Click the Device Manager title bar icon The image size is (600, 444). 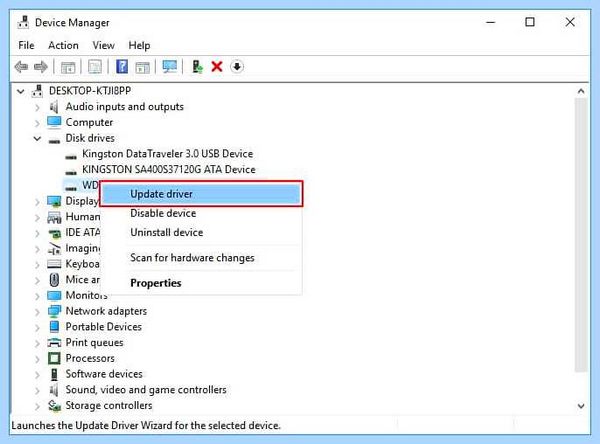(x=23, y=22)
